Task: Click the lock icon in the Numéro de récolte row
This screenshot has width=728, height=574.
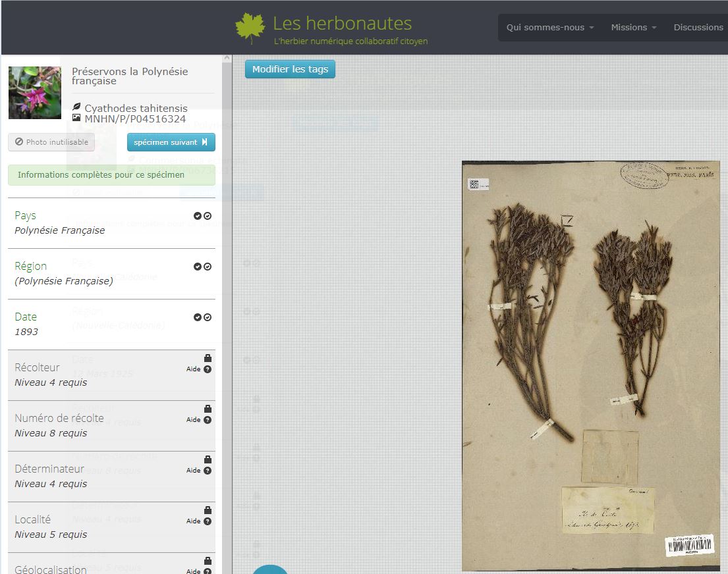Action: point(208,409)
